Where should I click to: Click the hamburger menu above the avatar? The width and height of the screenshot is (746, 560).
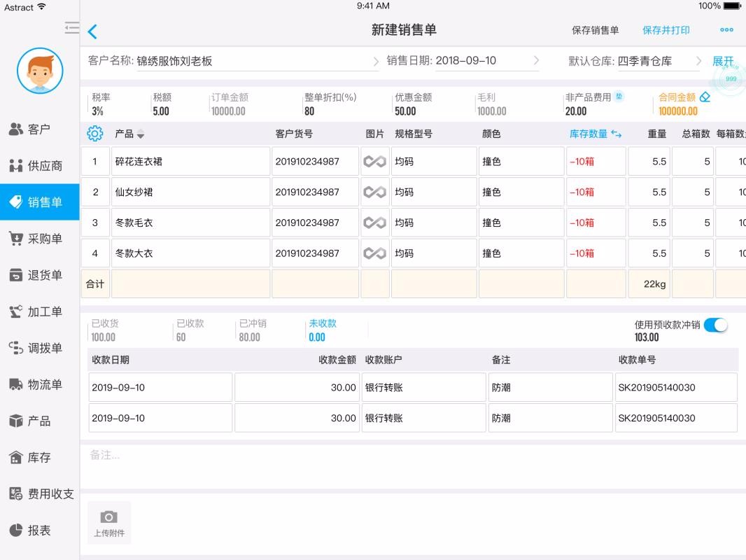pyautogui.click(x=71, y=28)
